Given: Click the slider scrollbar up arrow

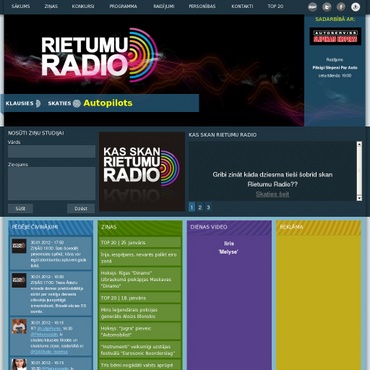Looking at the screenshot, I should 359,144.
